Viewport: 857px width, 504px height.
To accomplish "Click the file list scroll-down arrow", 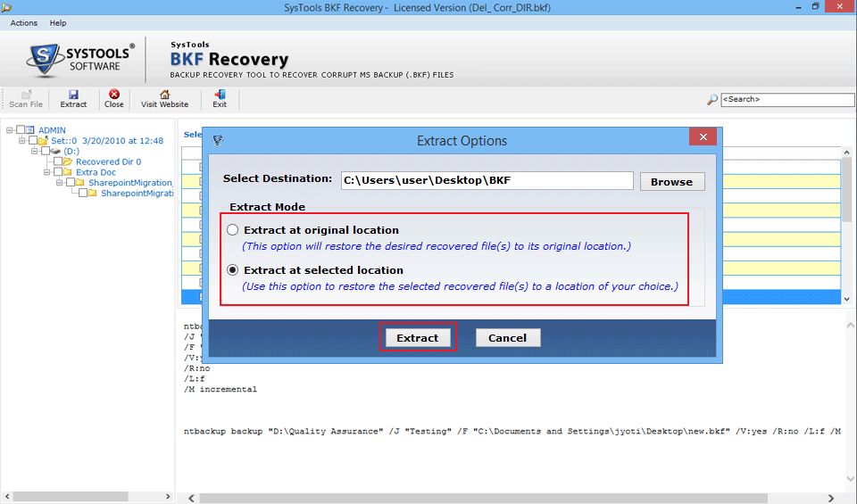I will [846, 299].
